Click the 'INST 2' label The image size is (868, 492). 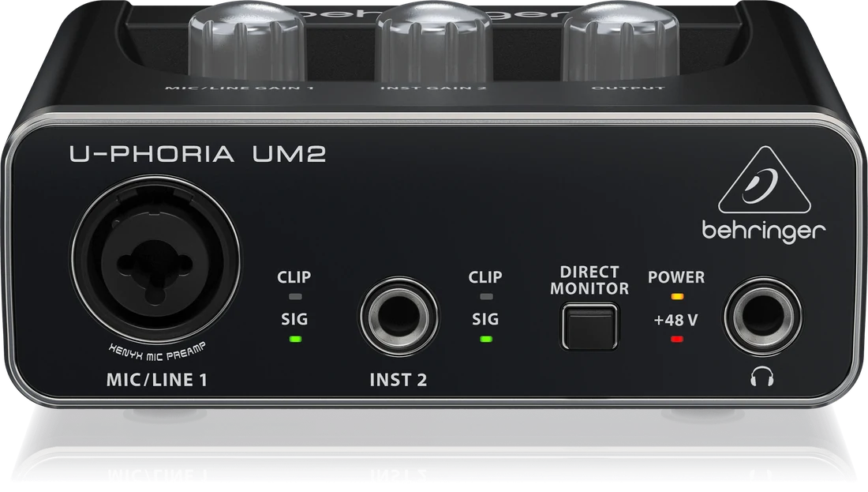398,380
